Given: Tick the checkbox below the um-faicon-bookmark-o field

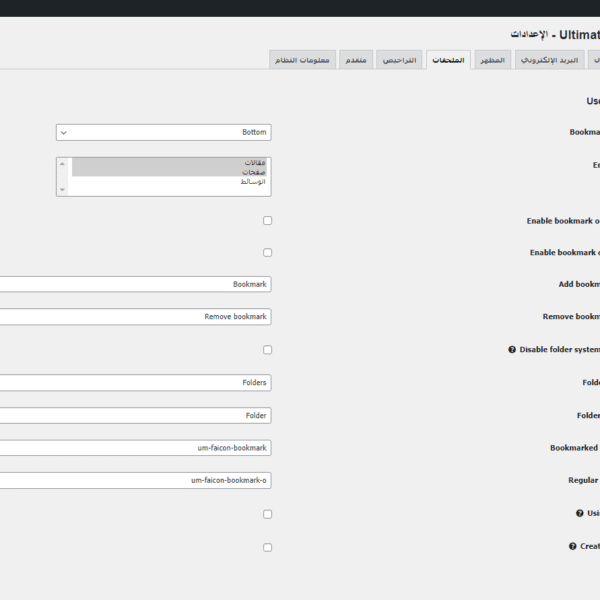Looking at the screenshot, I should coord(267,514).
